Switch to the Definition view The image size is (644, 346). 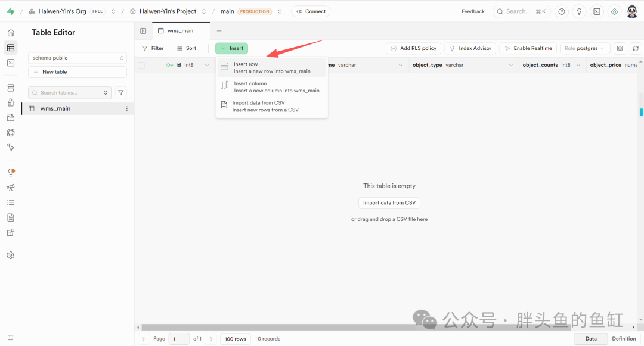pos(624,339)
